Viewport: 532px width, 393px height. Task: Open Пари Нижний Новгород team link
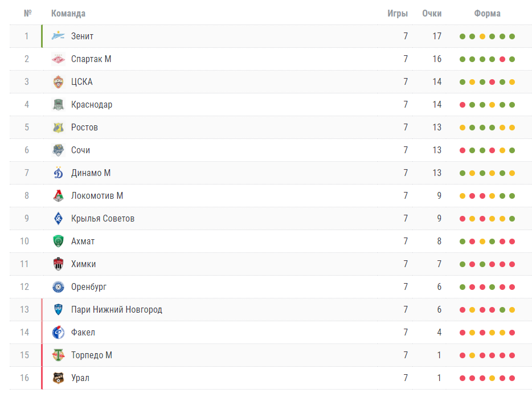pos(117,309)
